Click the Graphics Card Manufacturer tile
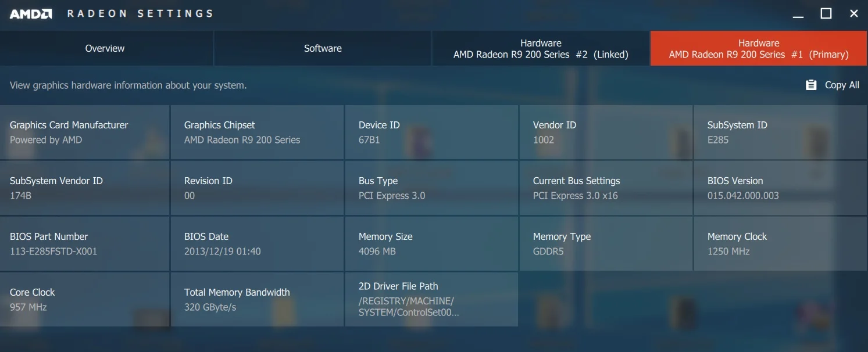Screen dimensions: 868x352 [84, 132]
